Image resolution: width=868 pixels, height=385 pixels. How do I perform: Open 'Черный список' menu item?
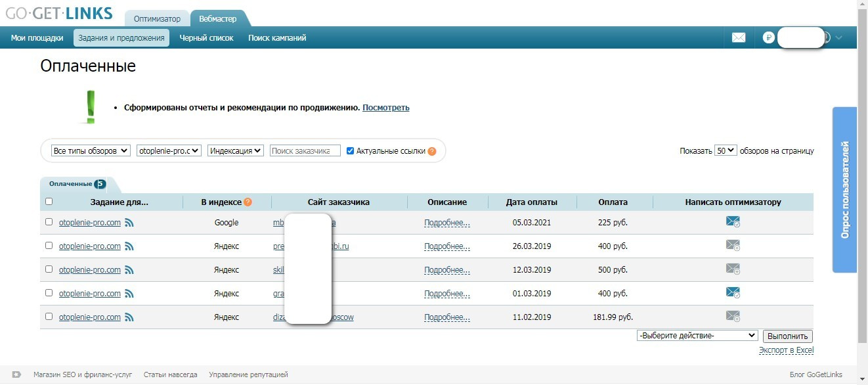(x=206, y=38)
